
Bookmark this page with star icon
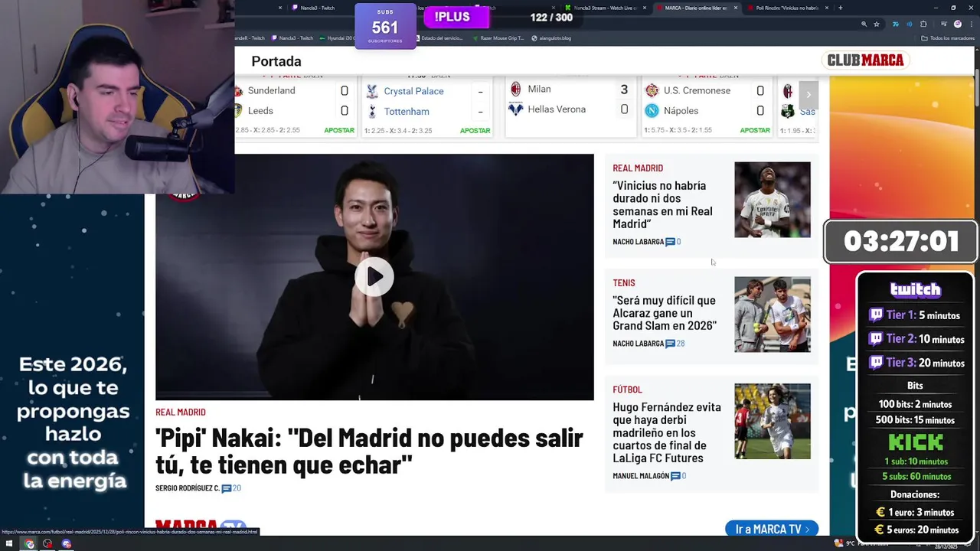click(877, 24)
